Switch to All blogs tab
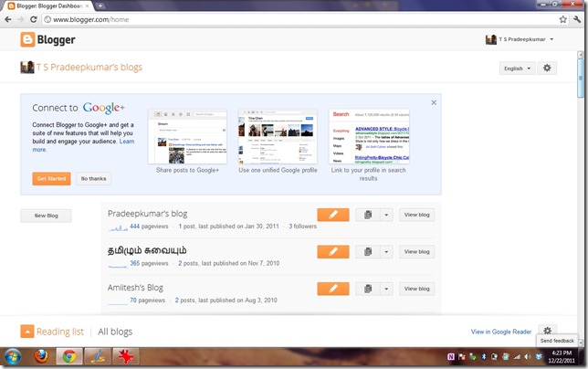 [115, 332]
